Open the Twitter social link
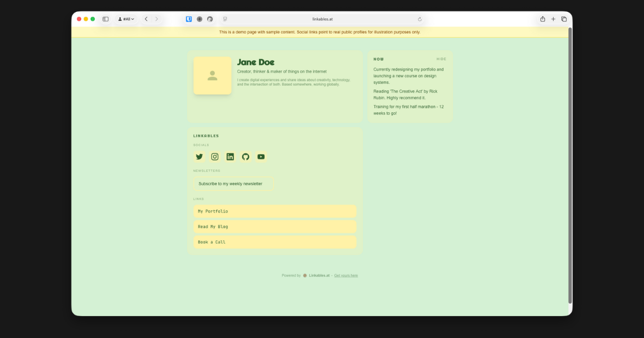This screenshot has height=338, width=644. point(200,157)
